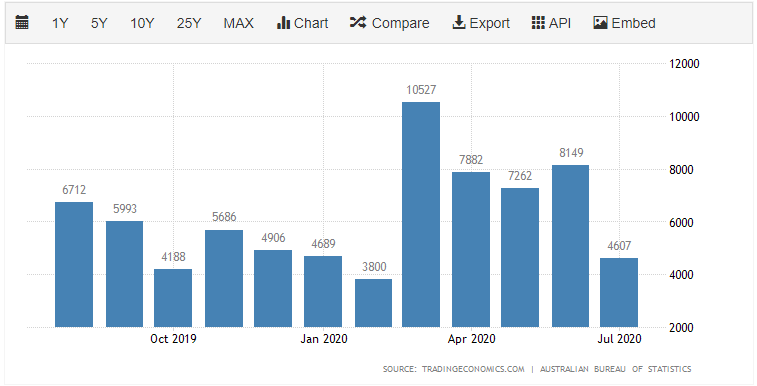Click the 7882 bar
This screenshot has height=386, width=757.
[471, 249]
